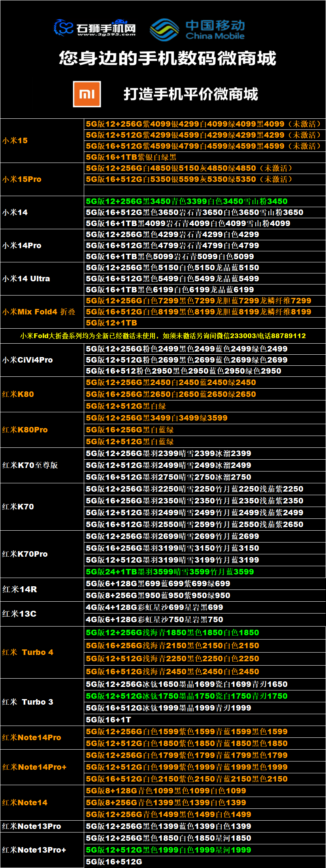Click the row "4G版6+128G彩虹星沙750星岩黑750"
326x868 pixels.
205,619
